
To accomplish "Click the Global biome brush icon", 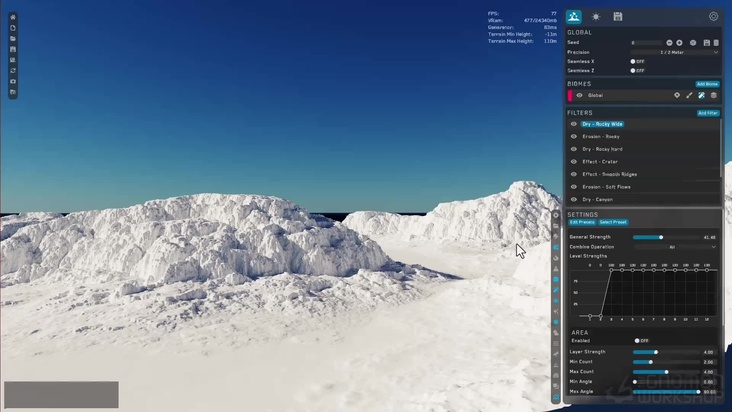I will click(x=689, y=96).
